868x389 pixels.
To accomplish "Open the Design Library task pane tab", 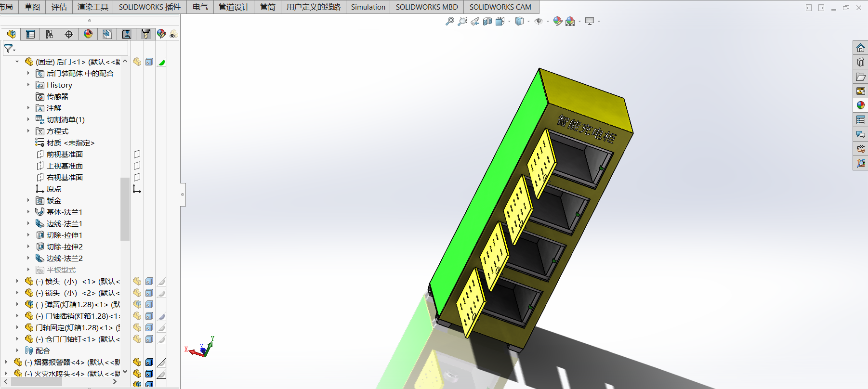I will click(x=861, y=62).
